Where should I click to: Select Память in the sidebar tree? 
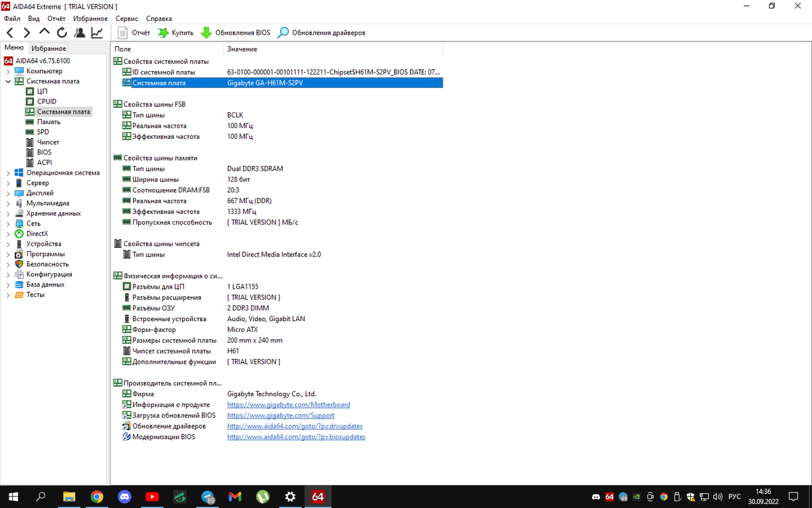pyautogui.click(x=49, y=122)
